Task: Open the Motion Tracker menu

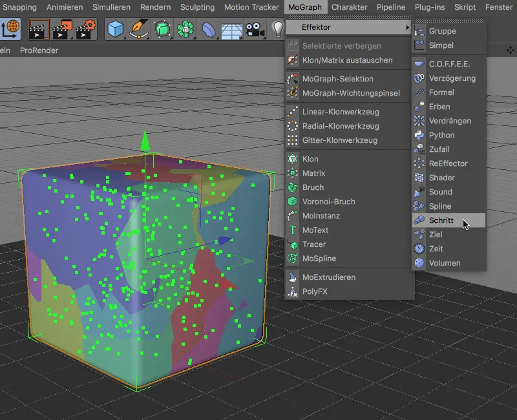Action: click(251, 7)
